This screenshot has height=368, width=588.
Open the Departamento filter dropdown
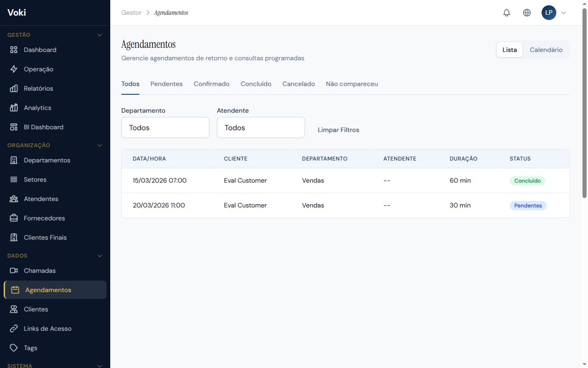tap(165, 127)
